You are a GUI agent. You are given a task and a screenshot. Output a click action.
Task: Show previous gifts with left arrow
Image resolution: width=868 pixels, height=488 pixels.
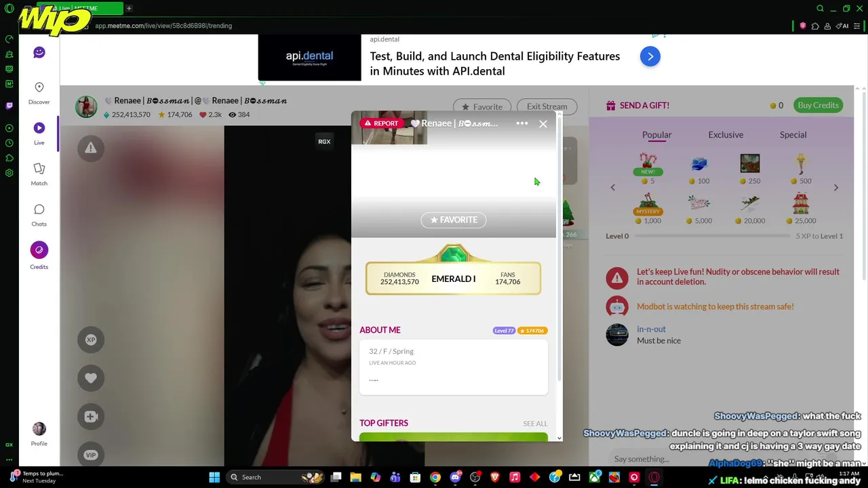point(612,188)
